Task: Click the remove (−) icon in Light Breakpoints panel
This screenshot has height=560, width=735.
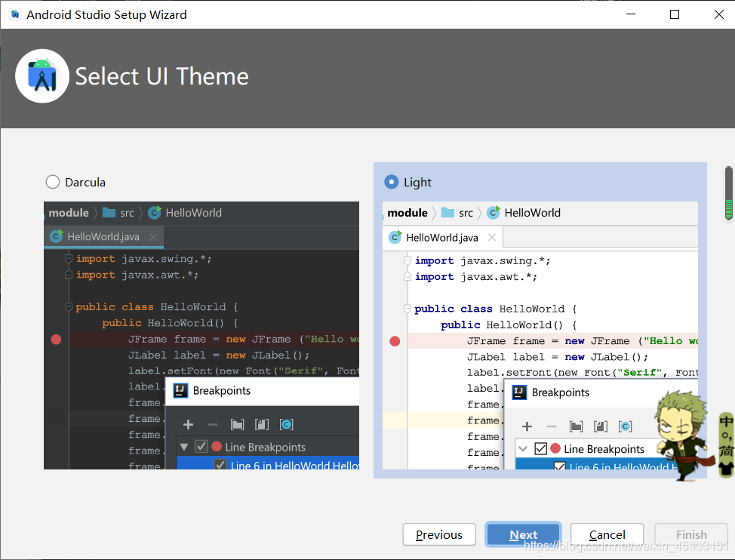Action: click(x=552, y=426)
